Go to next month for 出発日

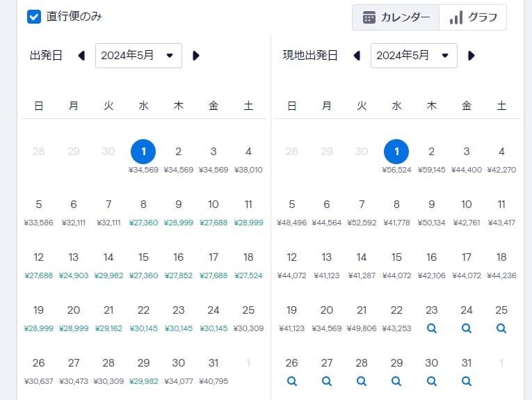coord(196,56)
